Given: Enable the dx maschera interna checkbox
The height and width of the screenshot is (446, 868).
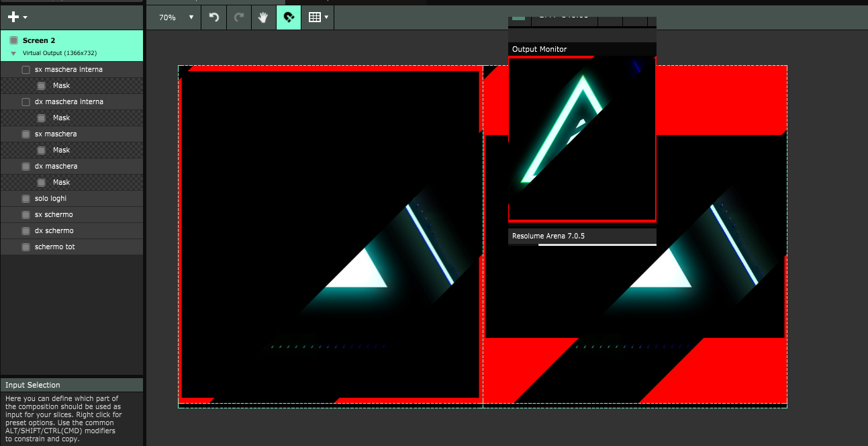Looking at the screenshot, I should click(26, 102).
